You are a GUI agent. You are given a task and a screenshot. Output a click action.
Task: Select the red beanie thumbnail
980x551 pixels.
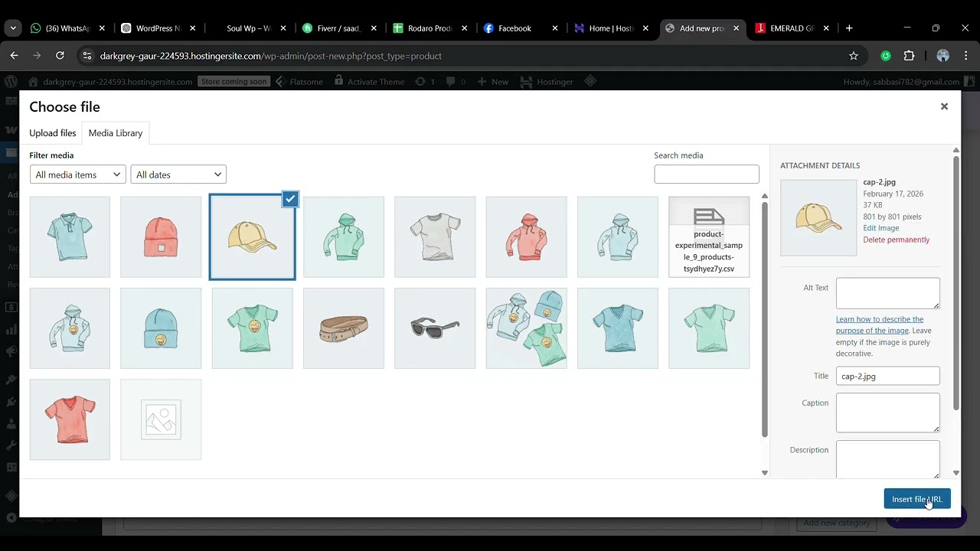pyautogui.click(x=161, y=237)
